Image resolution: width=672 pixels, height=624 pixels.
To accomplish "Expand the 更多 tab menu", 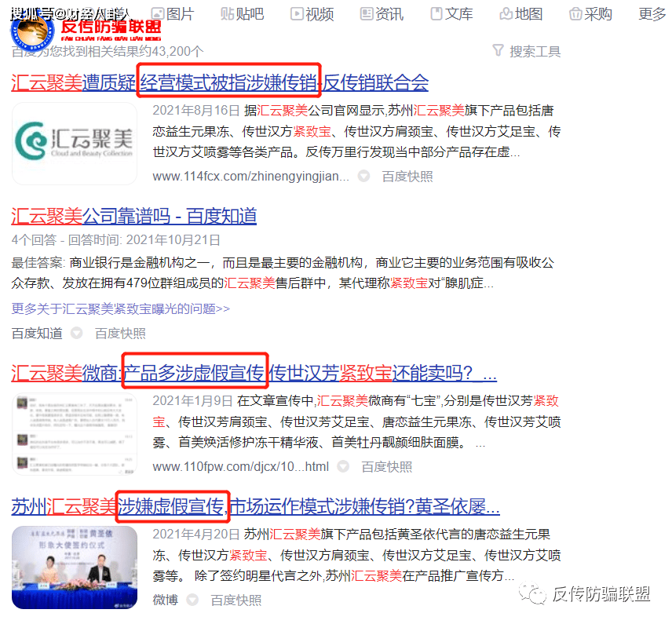I will pos(652,13).
